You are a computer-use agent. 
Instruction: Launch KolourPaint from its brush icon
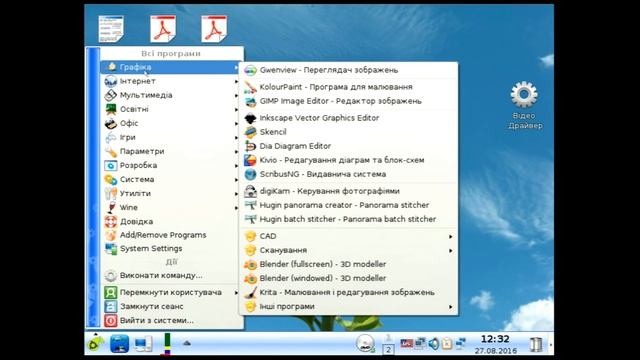click(250, 87)
